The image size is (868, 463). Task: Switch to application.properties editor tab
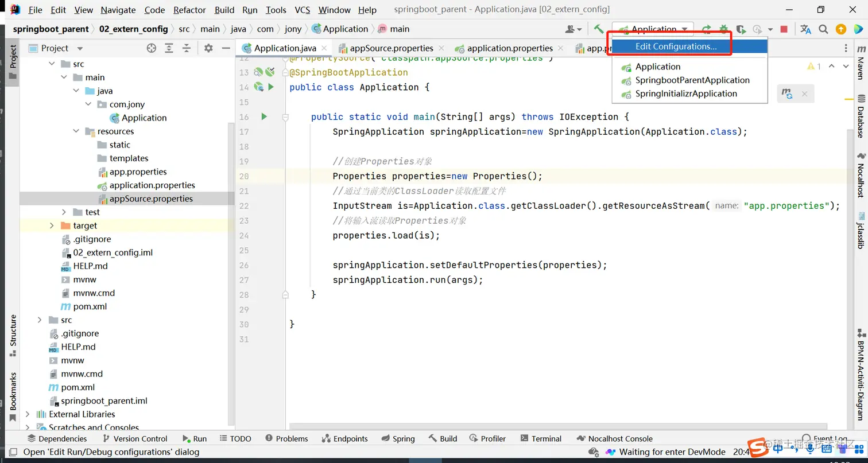pyautogui.click(x=510, y=48)
